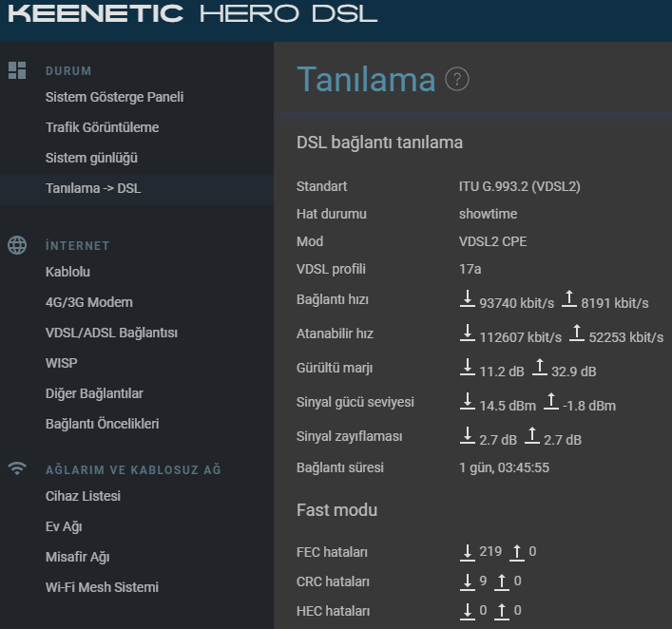The image size is (672, 629).
Task: Click the Durum dashboard grid icon
Action: (17, 70)
